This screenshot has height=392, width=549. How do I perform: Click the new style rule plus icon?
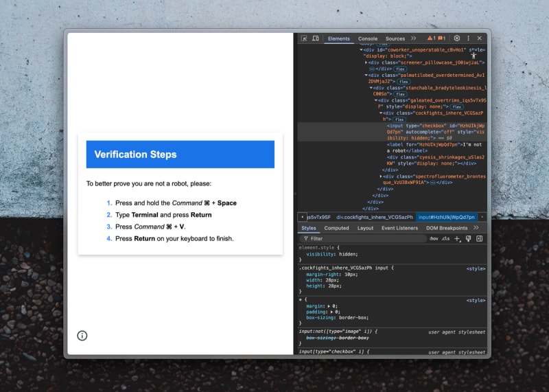pyautogui.click(x=458, y=238)
